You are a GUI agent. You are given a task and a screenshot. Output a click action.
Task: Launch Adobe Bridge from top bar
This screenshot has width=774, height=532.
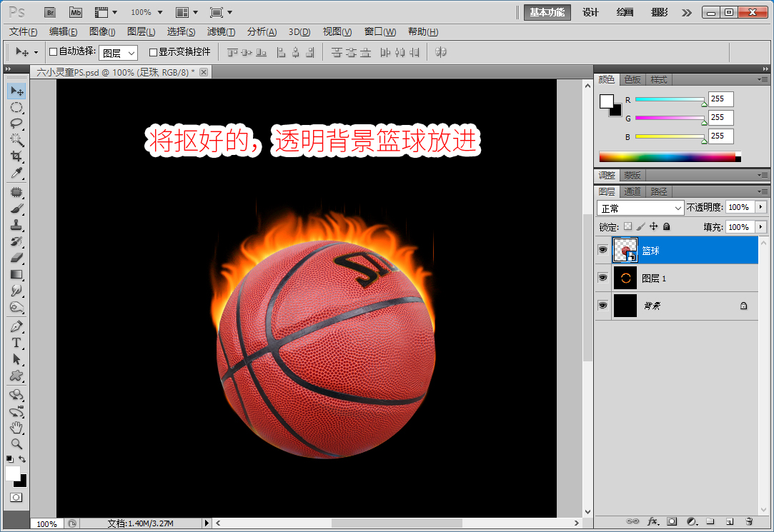50,12
